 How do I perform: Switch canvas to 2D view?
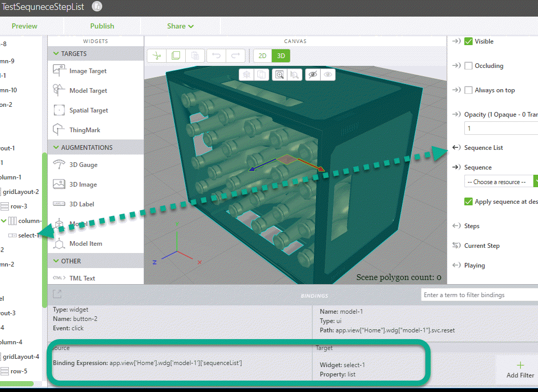[x=263, y=55]
